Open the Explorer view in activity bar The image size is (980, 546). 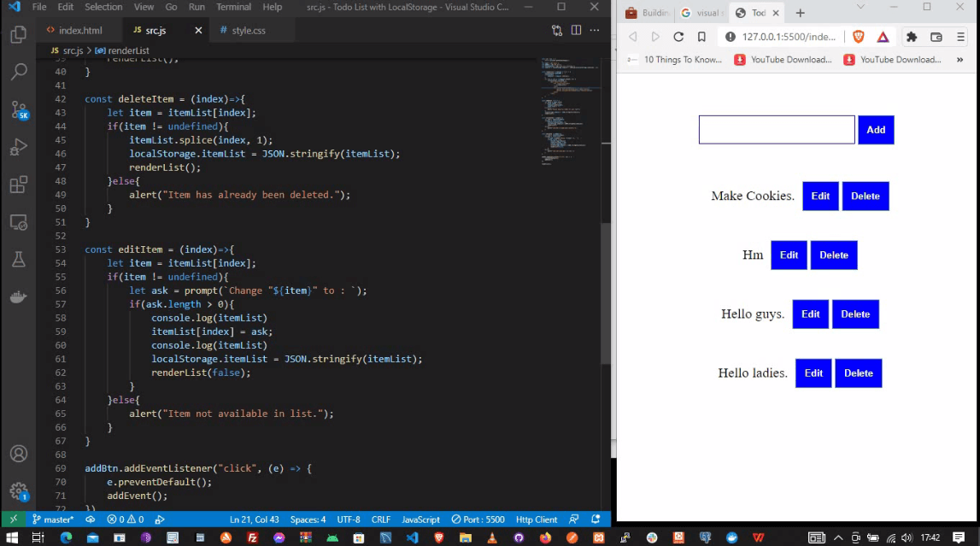[x=18, y=35]
